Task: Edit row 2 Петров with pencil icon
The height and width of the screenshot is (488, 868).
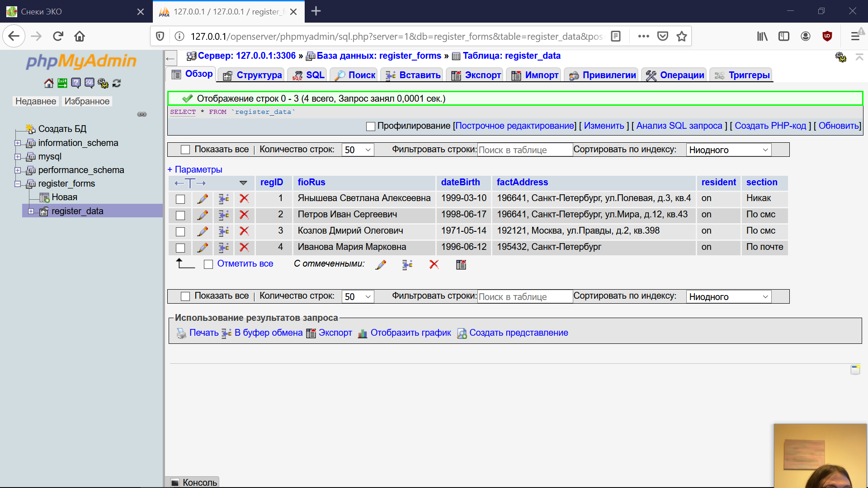Action: coord(203,215)
